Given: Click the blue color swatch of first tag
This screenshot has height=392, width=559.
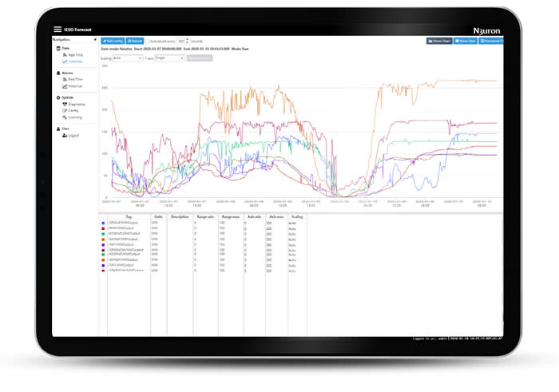Looking at the screenshot, I should 104,224.
